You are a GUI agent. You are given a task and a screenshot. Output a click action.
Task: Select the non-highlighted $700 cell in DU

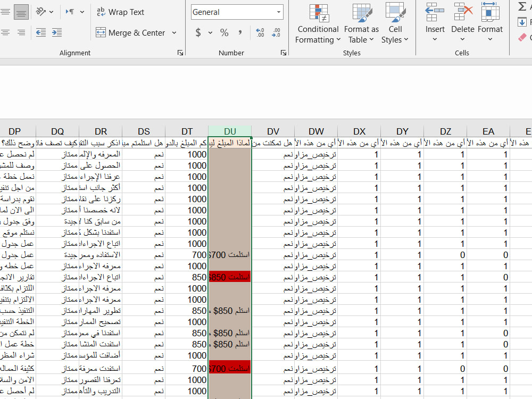230,255
